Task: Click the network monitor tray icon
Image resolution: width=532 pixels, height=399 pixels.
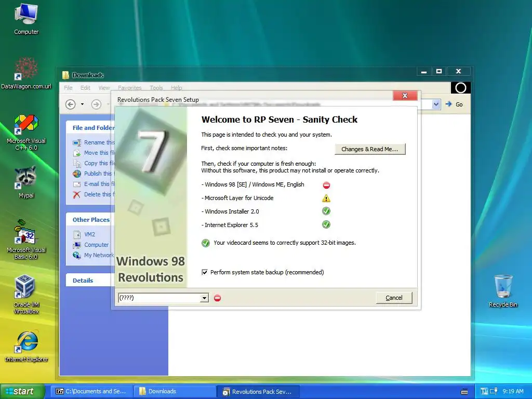Action: pos(494,392)
